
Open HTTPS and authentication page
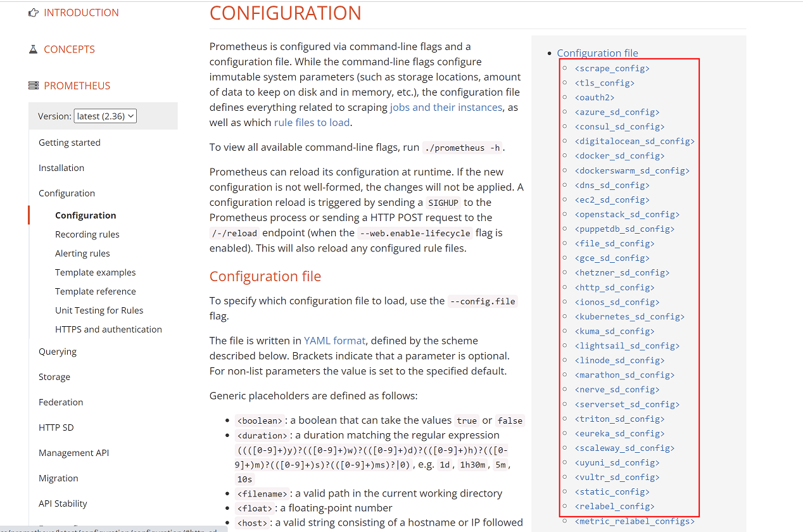(108, 329)
